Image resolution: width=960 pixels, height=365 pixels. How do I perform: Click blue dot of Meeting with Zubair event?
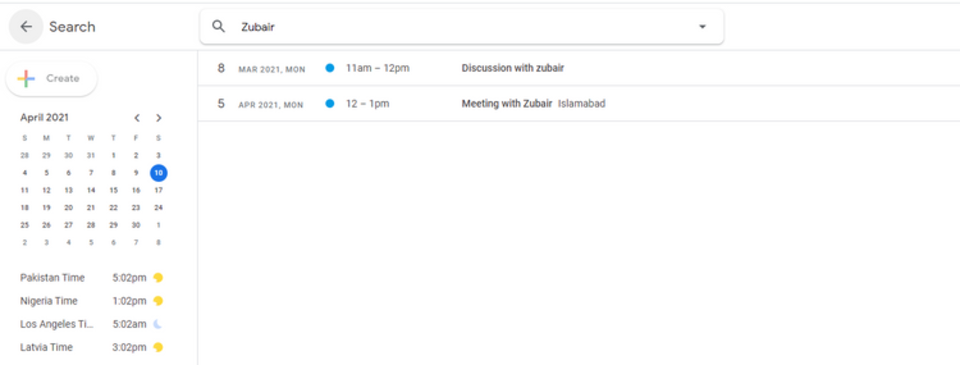pos(330,103)
